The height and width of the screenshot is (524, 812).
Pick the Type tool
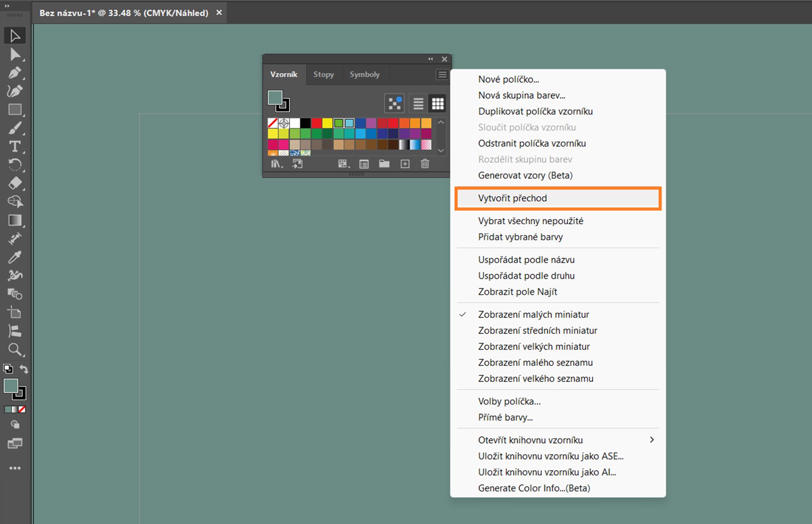pos(15,146)
